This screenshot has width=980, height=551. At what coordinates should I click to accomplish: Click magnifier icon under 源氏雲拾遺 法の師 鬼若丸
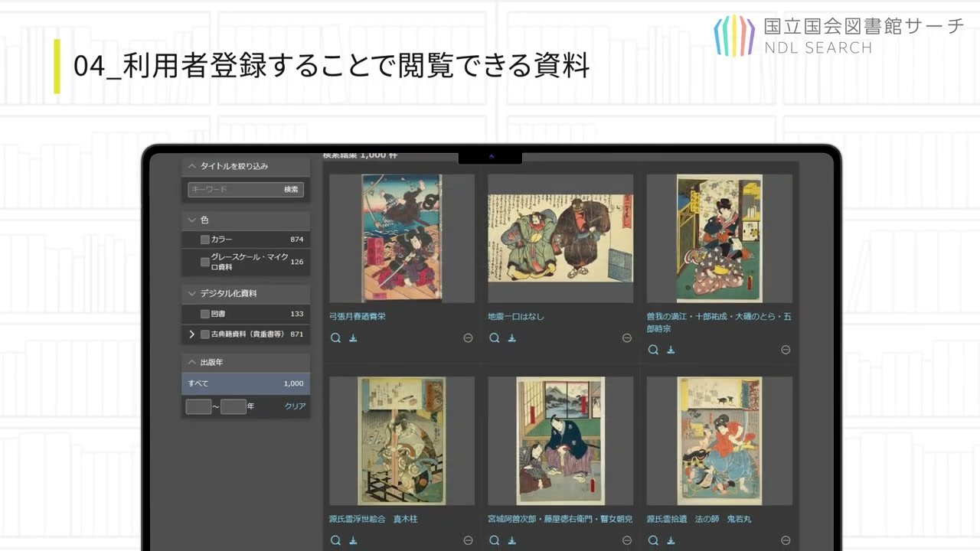coord(653,540)
